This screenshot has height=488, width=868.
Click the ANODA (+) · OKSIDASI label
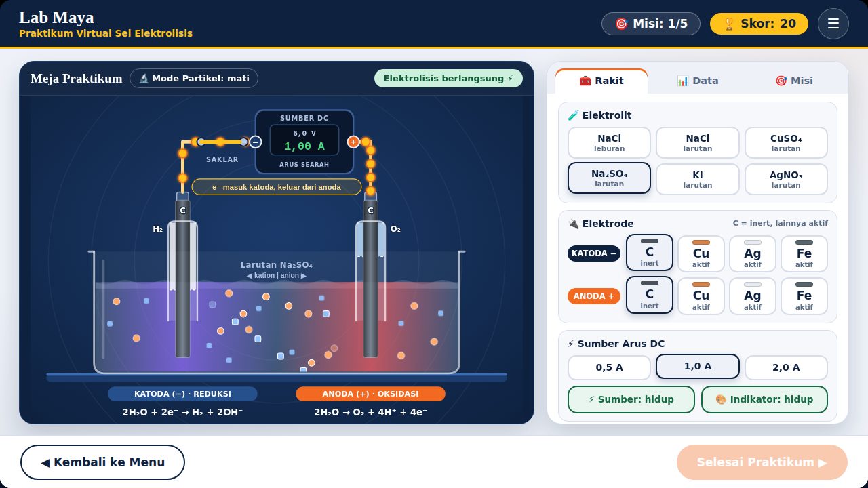[370, 394]
